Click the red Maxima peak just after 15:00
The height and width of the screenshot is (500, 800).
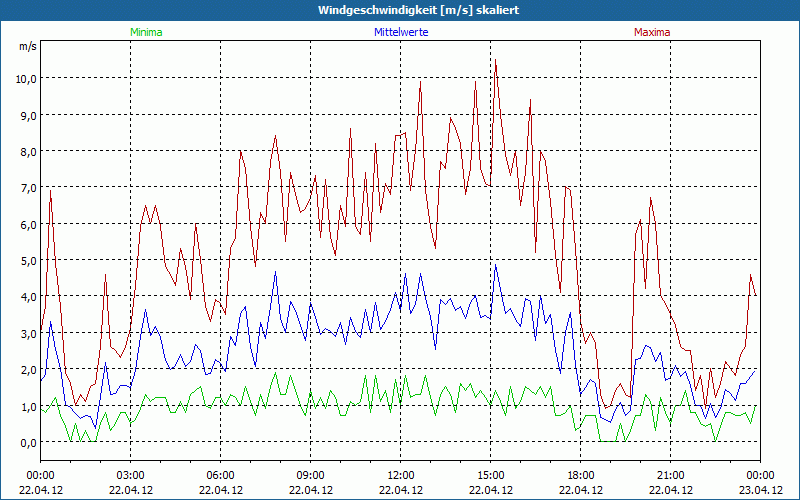coord(495,60)
